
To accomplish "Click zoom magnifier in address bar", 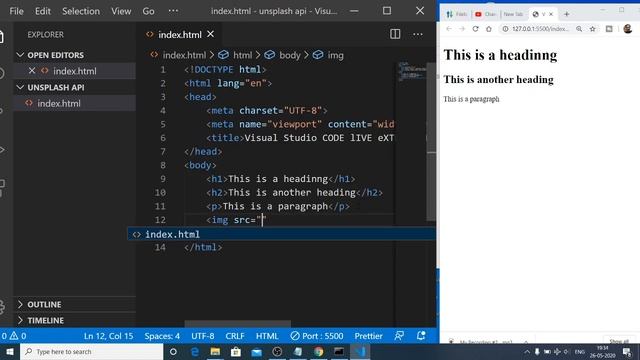I will 579,29.
